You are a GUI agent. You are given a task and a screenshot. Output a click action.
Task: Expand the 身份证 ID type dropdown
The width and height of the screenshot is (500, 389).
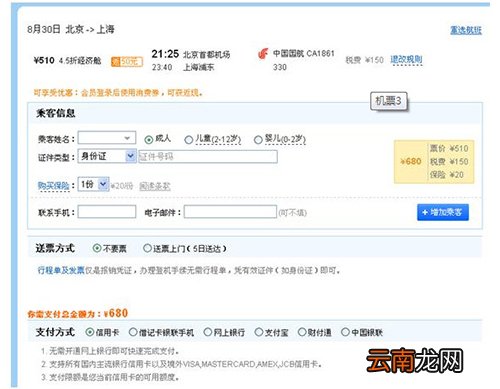point(107,156)
